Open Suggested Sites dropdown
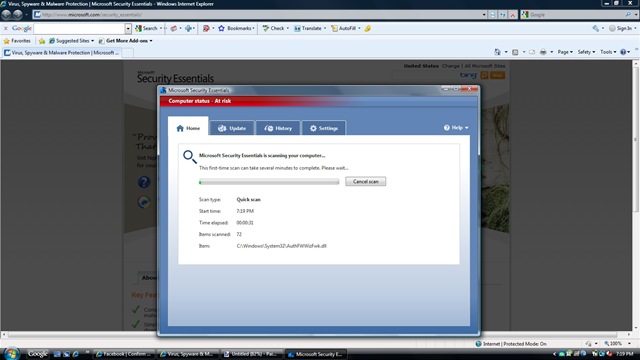The width and height of the screenshot is (640, 360). pyautogui.click(x=71, y=41)
